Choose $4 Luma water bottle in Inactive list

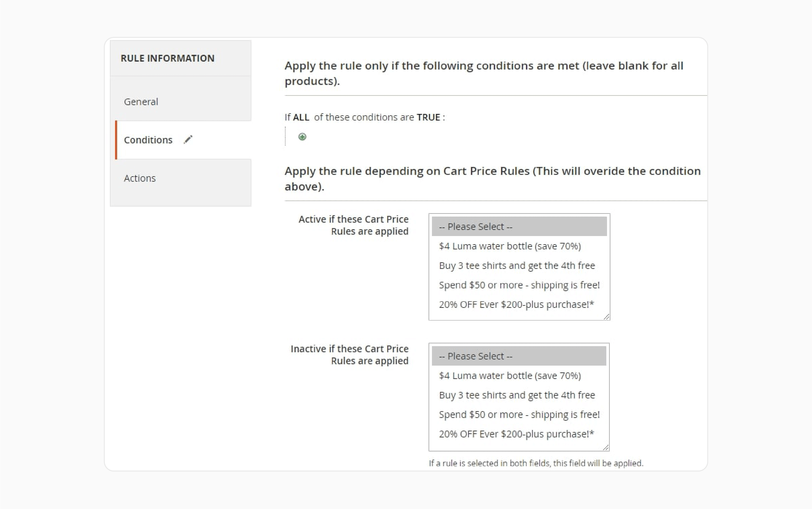519,376
